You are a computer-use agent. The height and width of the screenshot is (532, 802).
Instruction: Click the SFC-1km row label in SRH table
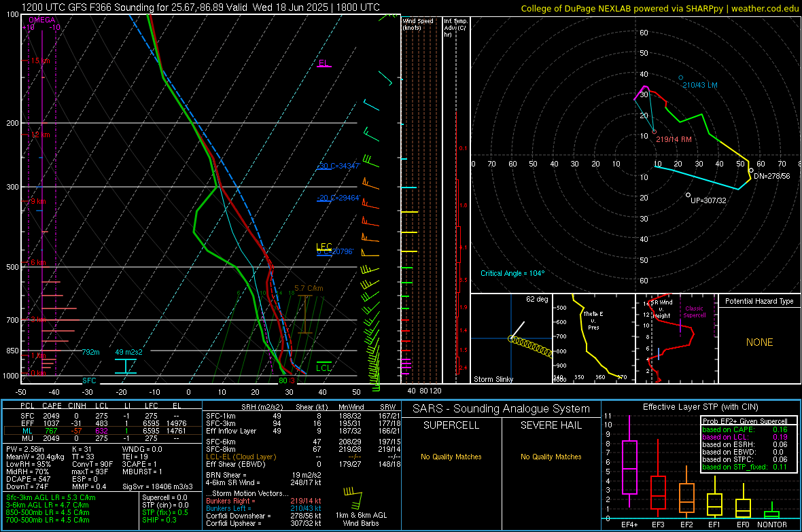221,416
